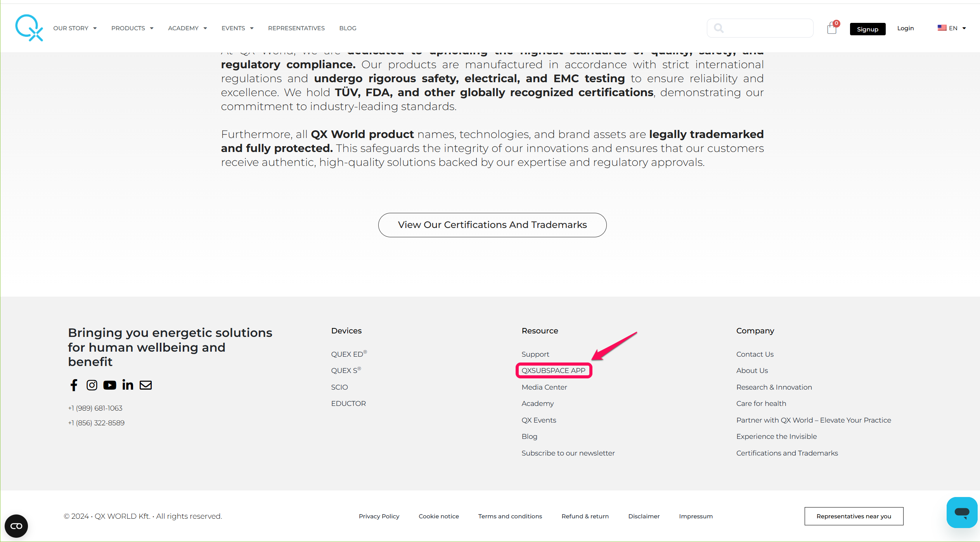This screenshot has width=980, height=542.
Task: Open the shopping cart icon
Action: (831, 28)
